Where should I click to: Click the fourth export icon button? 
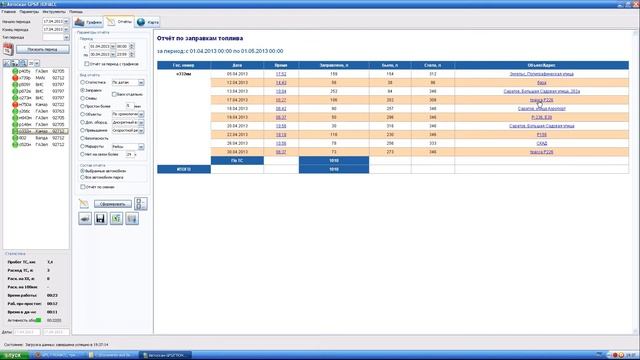pyautogui.click(x=132, y=219)
